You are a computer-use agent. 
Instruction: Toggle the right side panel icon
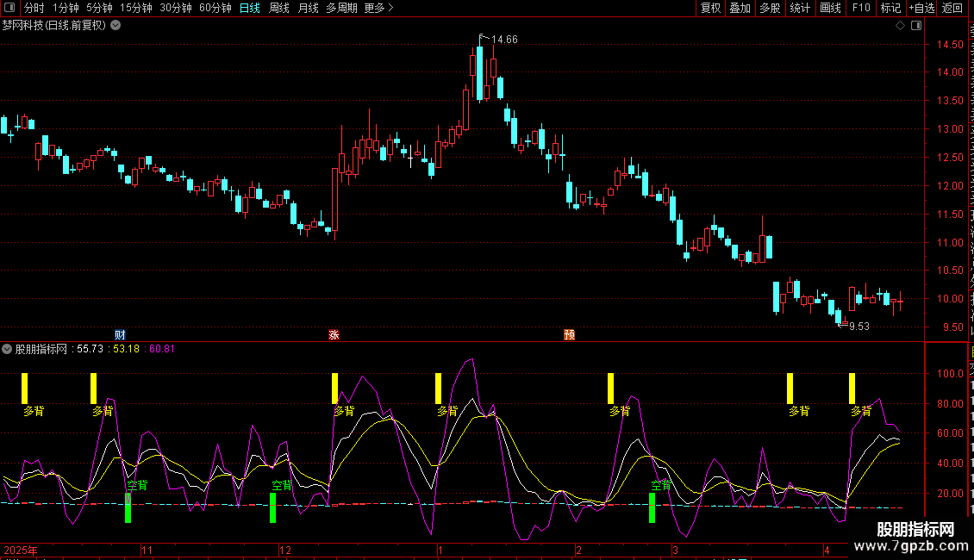(x=916, y=26)
